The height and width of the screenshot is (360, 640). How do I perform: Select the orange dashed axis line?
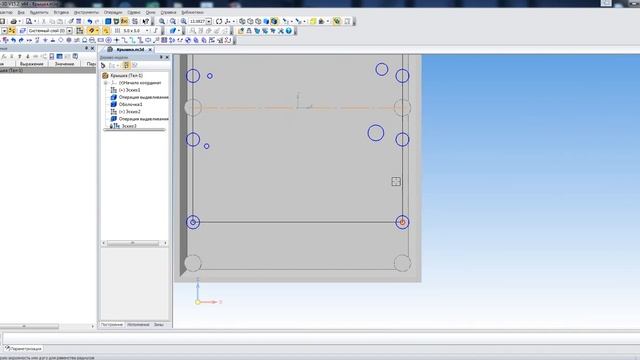coord(298,108)
